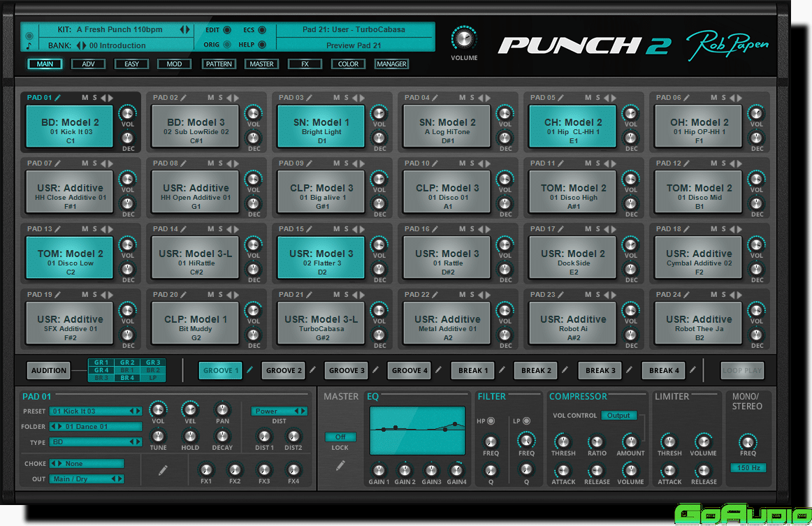Image resolution: width=812 pixels, height=526 pixels.
Task: Click the mono/stereo FREQ knob
Action: point(747,441)
